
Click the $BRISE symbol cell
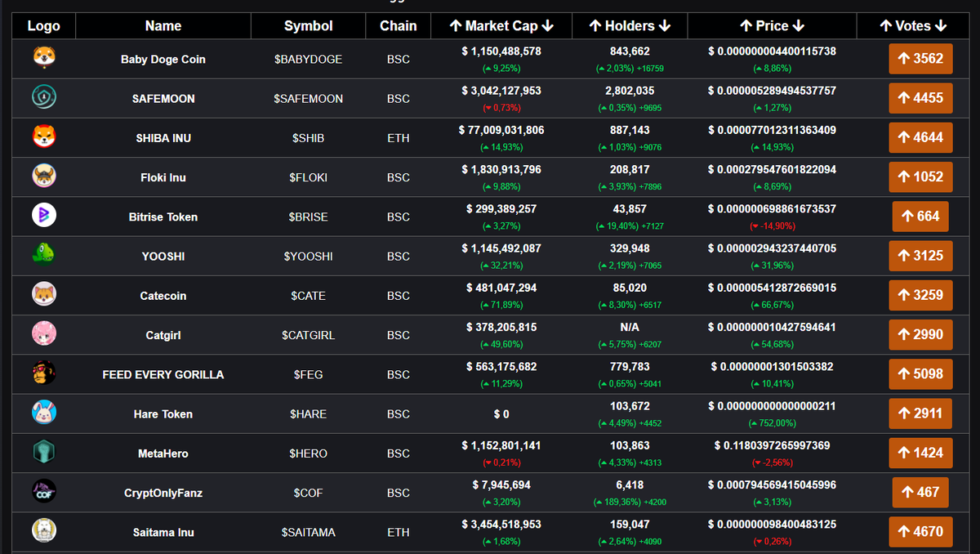pyautogui.click(x=308, y=217)
